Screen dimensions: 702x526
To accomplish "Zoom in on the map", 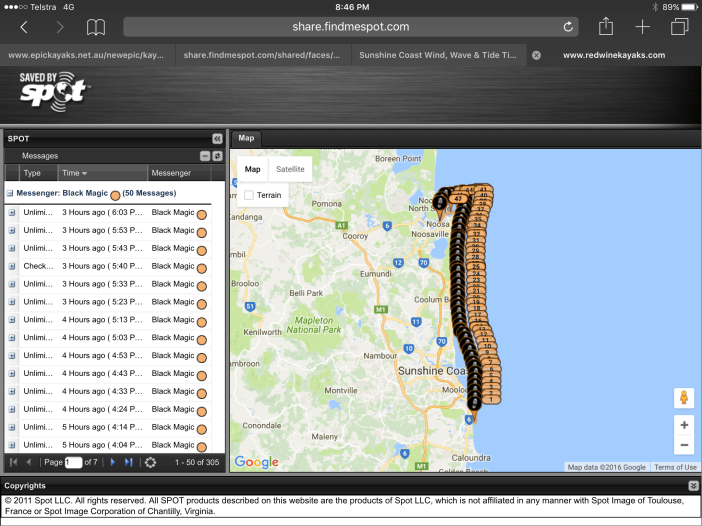I will pyautogui.click(x=684, y=425).
